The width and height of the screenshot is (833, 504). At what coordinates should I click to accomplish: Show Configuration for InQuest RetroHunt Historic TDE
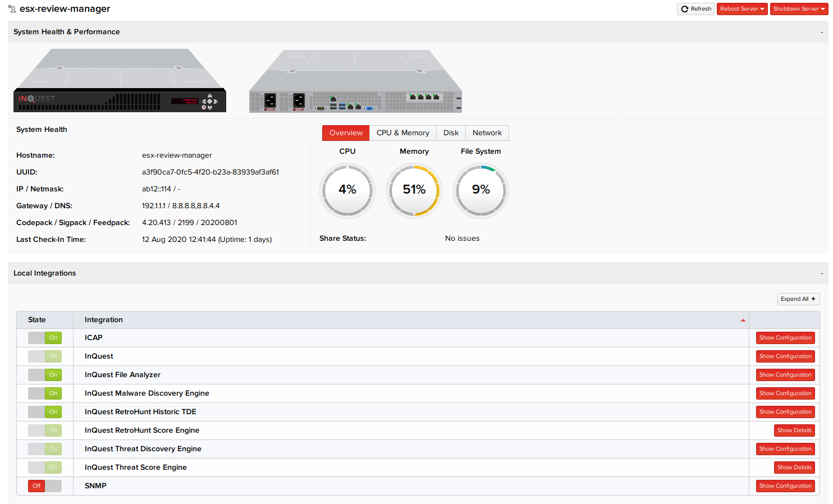click(785, 412)
